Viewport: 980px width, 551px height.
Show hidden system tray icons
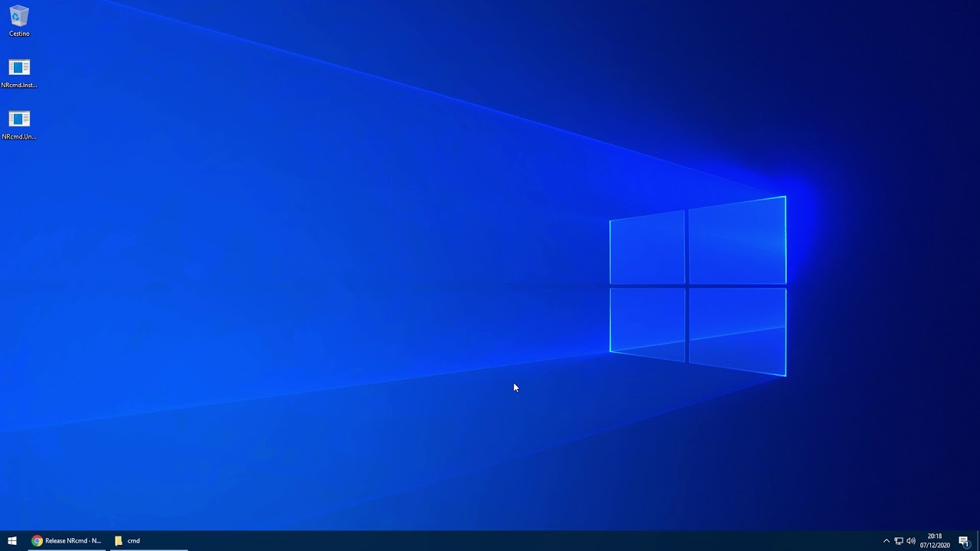point(887,541)
